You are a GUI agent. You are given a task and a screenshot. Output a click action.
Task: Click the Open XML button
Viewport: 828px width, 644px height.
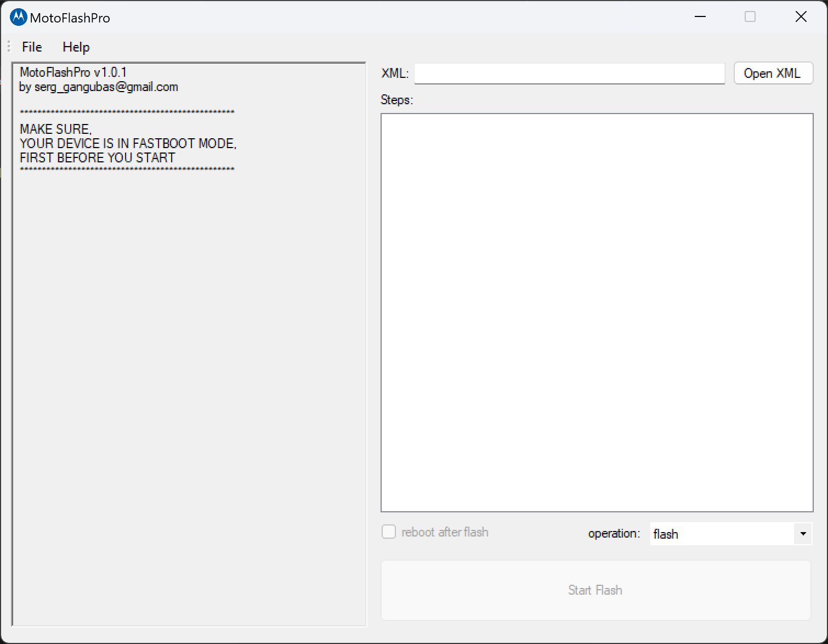pyautogui.click(x=773, y=74)
